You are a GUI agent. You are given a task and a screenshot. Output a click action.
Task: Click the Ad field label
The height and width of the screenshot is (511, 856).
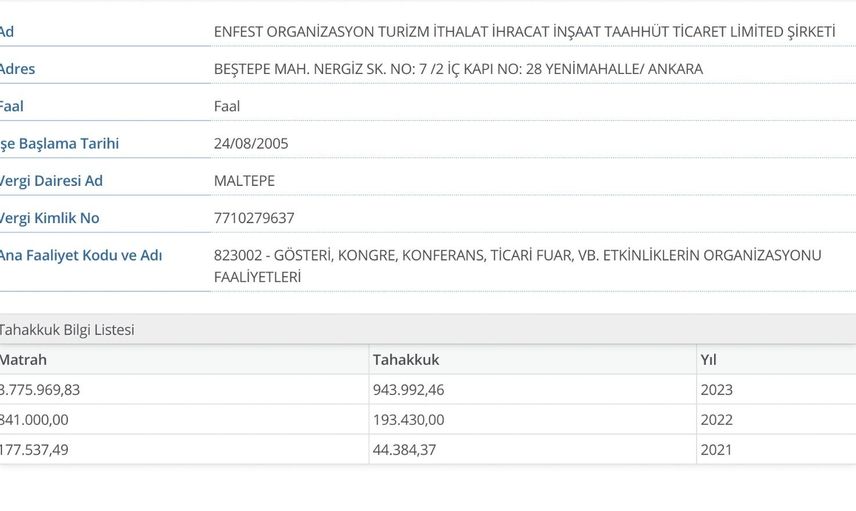pos(7,32)
